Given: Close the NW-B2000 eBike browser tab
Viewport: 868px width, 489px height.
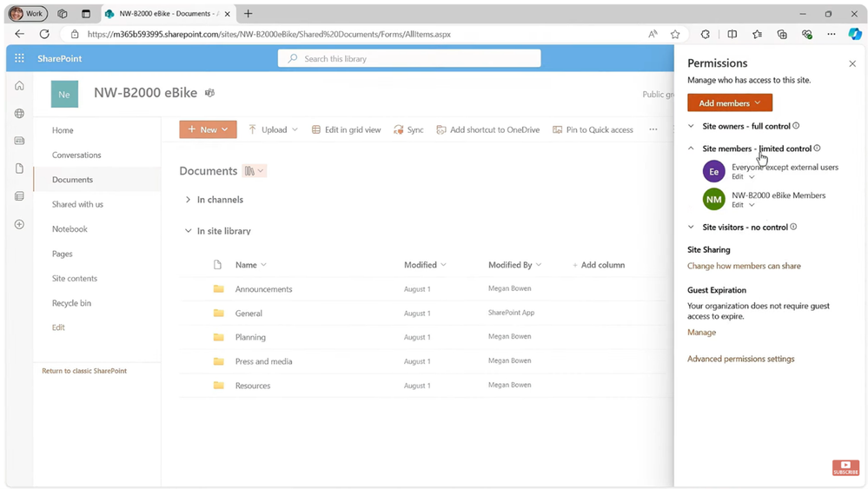Looking at the screenshot, I should point(227,14).
